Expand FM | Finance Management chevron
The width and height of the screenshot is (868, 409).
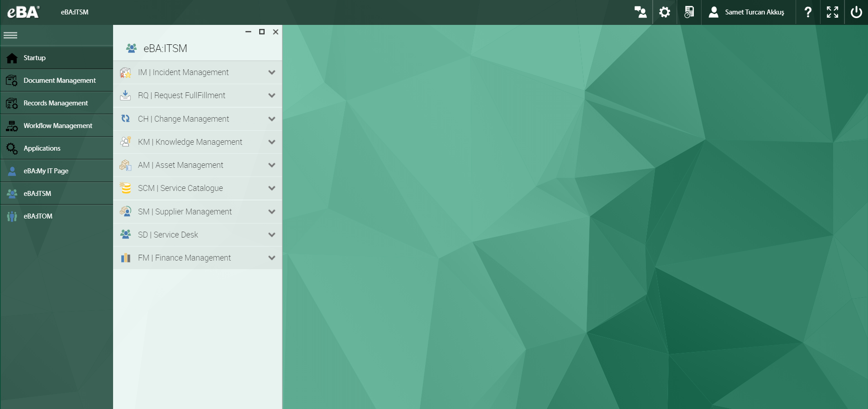click(x=272, y=258)
